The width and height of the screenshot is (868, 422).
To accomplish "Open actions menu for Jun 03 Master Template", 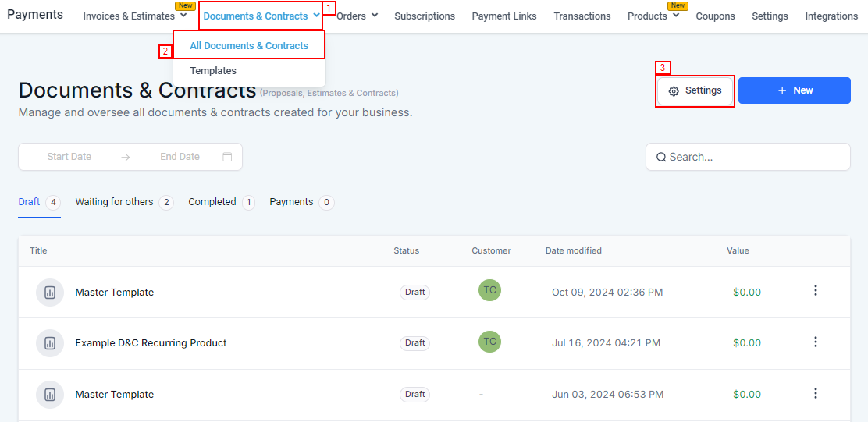I will point(815,394).
